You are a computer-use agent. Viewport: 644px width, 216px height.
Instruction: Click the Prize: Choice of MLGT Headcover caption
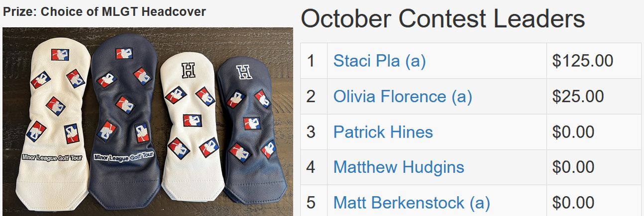point(105,12)
